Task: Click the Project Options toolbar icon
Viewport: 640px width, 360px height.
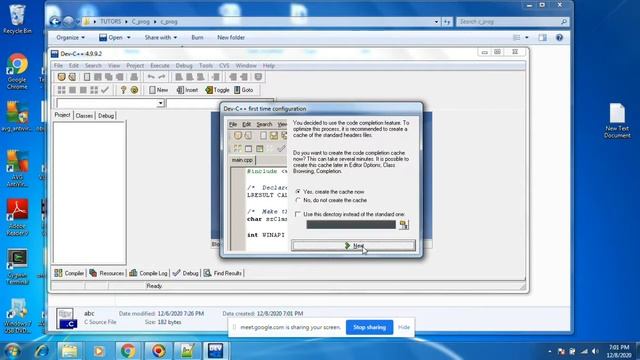Action: [258, 77]
